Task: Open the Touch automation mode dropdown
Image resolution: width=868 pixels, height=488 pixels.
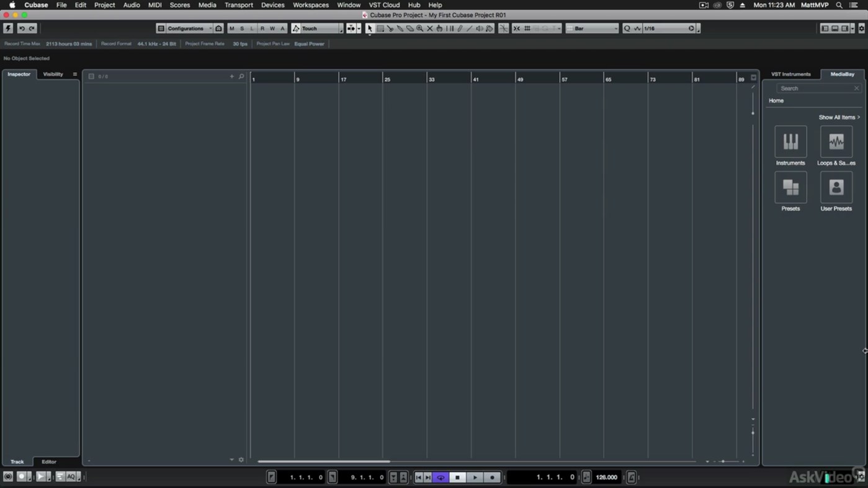Action: 316,28
